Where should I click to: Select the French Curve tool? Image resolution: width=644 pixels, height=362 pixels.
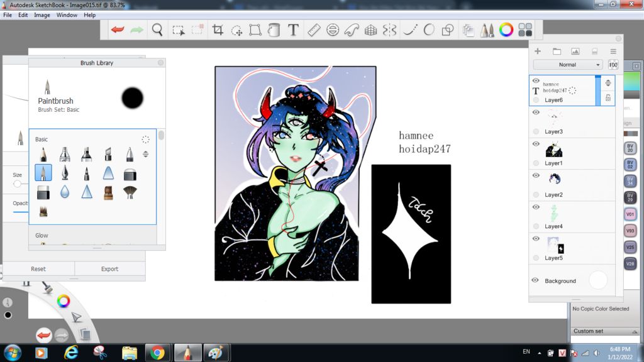coord(352,30)
